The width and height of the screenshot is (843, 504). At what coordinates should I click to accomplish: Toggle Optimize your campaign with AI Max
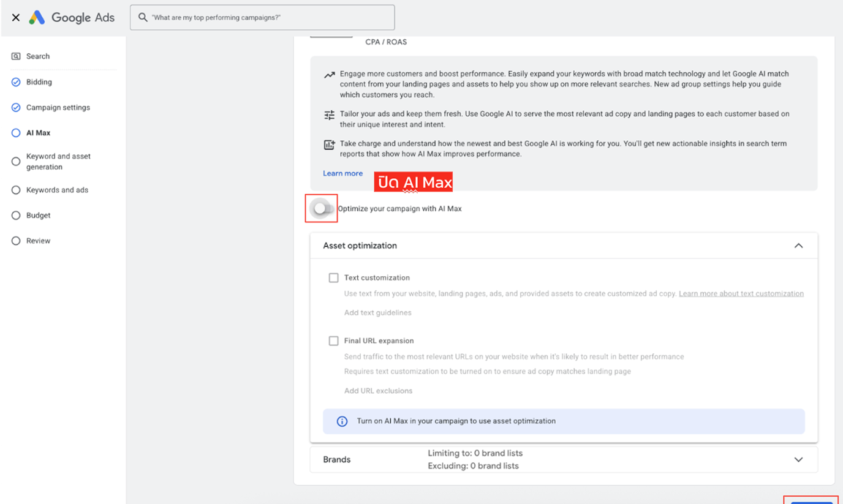coord(322,209)
